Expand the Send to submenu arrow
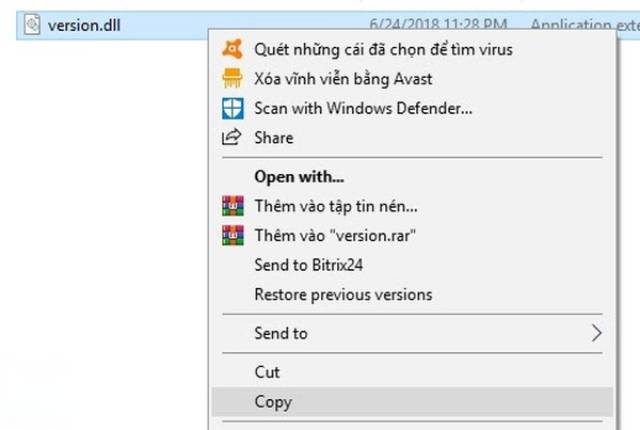The height and width of the screenshot is (430, 640). (596, 333)
